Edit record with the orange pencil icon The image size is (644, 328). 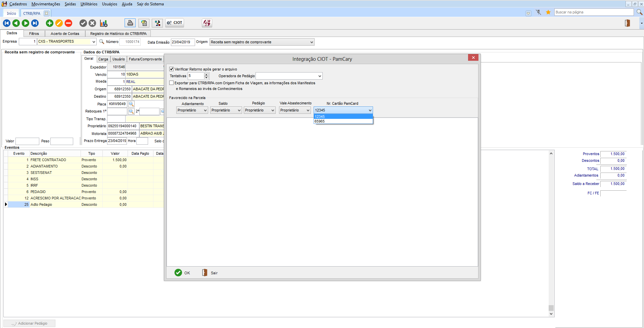click(x=59, y=23)
